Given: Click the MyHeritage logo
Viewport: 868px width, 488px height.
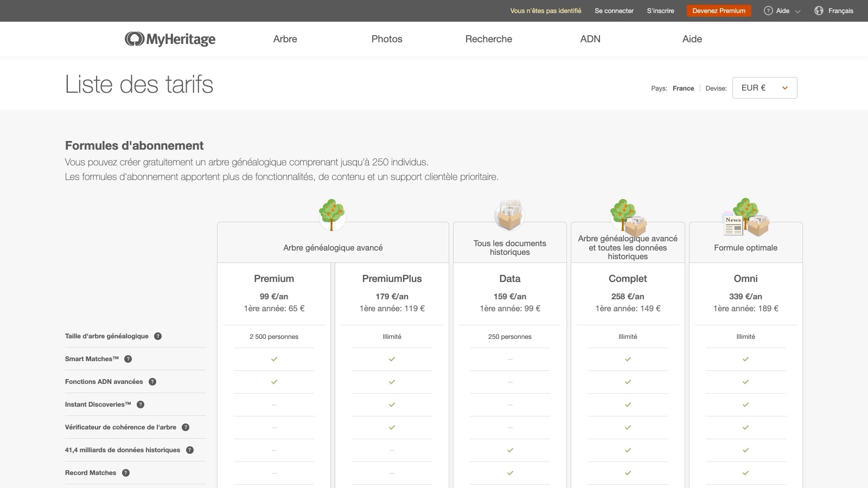Looking at the screenshot, I should (170, 39).
